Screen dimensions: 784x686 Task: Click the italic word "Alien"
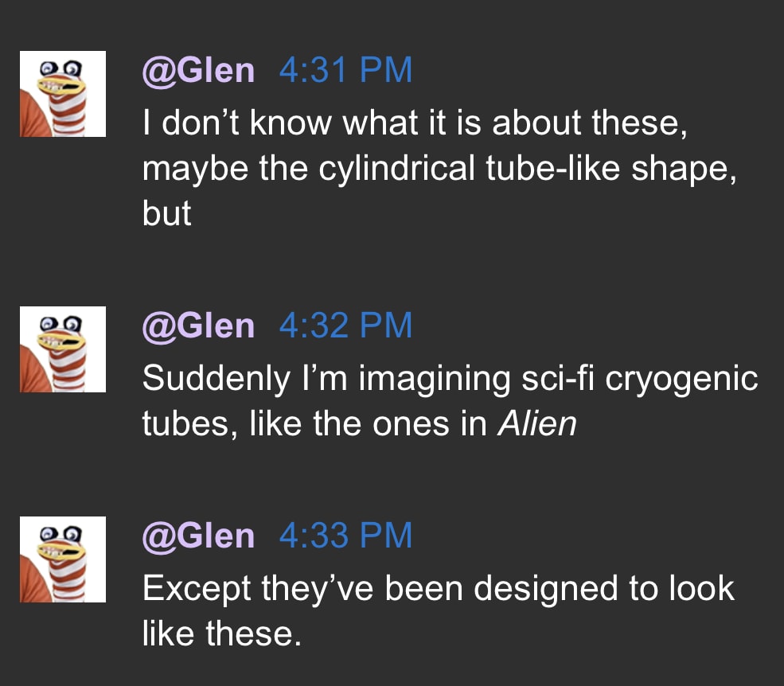[536, 423]
